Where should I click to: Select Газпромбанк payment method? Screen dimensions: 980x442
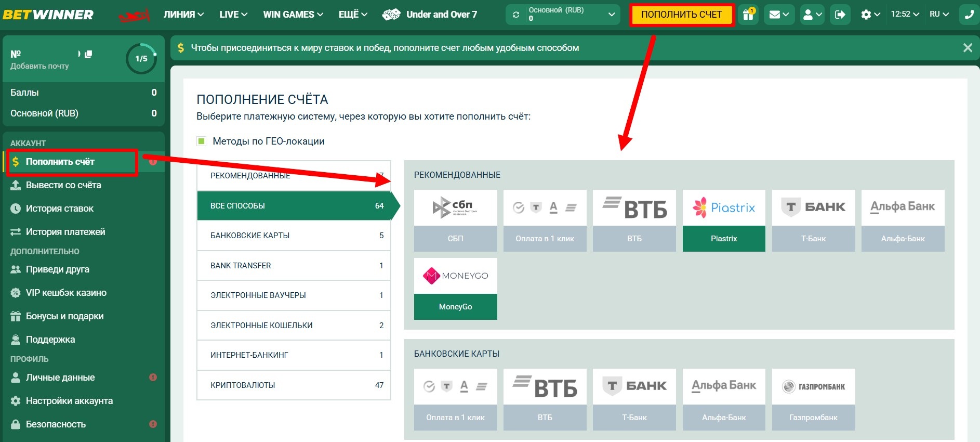click(x=814, y=399)
